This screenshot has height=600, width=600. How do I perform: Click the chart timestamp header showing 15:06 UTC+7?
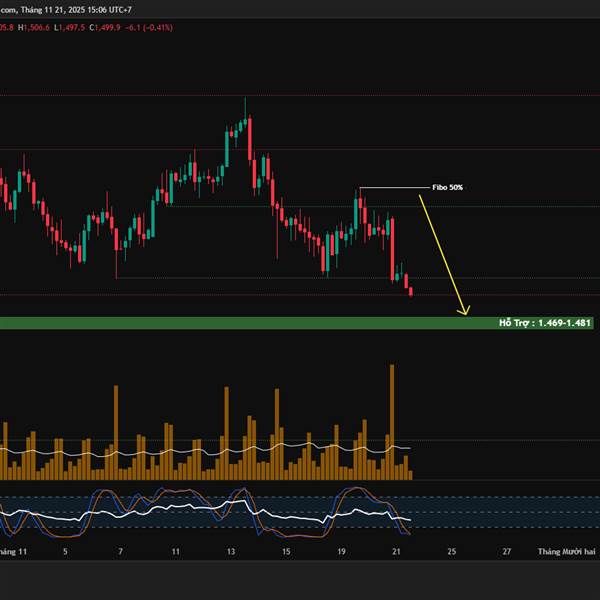click(66, 10)
